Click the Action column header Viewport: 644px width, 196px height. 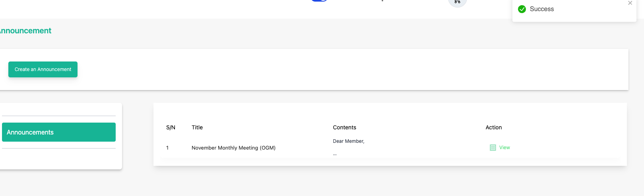(x=494, y=127)
